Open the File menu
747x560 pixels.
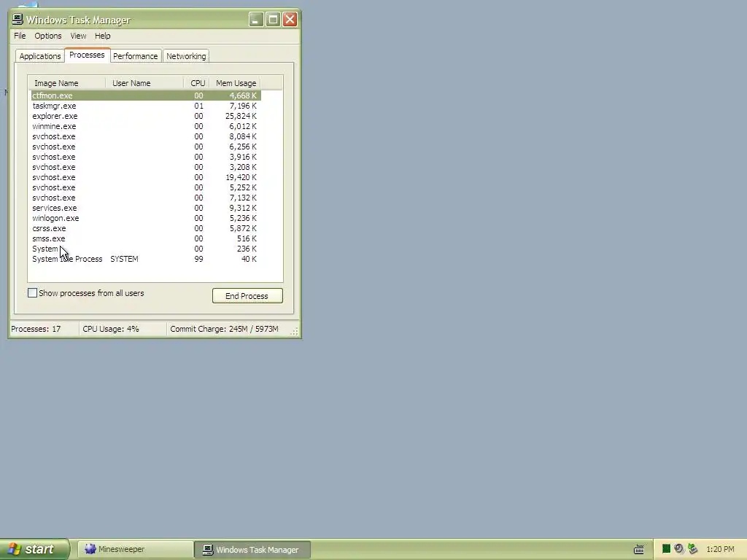pyautogui.click(x=20, y=36)
